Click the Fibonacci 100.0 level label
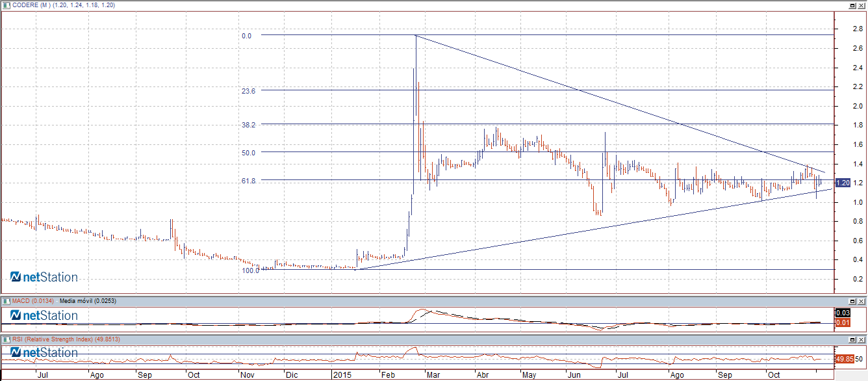This screenshot has height=381, width=868. (250, 270)
